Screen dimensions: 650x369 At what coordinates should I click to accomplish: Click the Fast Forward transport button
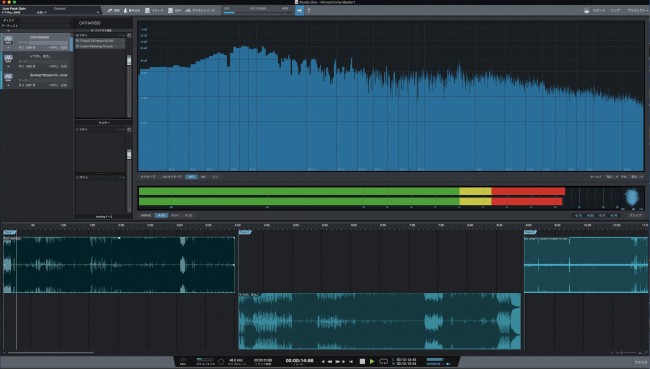(x=337, y=362)
